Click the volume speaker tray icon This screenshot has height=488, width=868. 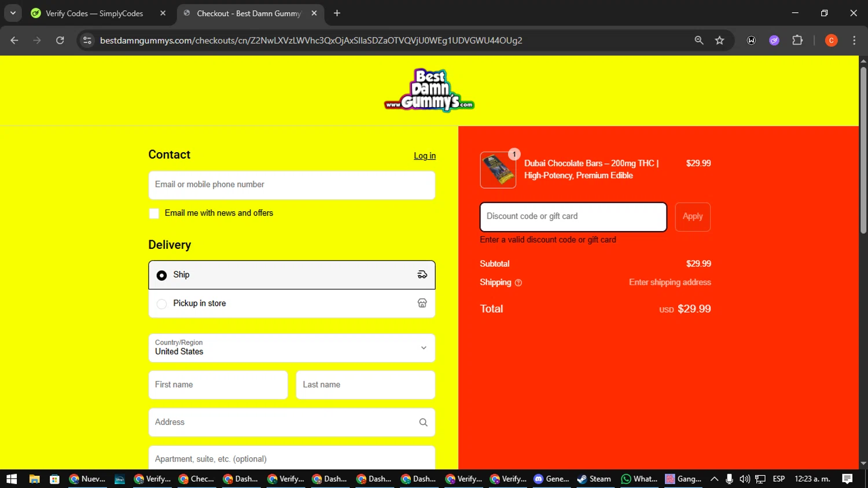pos(744,479)
